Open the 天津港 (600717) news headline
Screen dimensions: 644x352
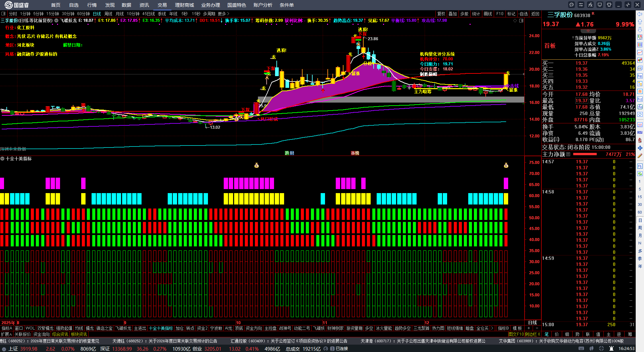[423, 341]
